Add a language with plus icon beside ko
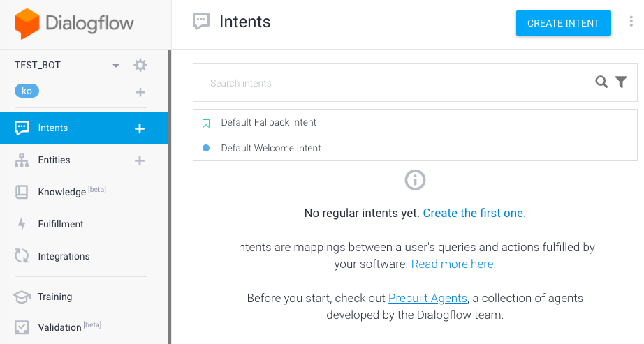The height and width of the screenshot is (344, 644). click(x=140, y=92)
